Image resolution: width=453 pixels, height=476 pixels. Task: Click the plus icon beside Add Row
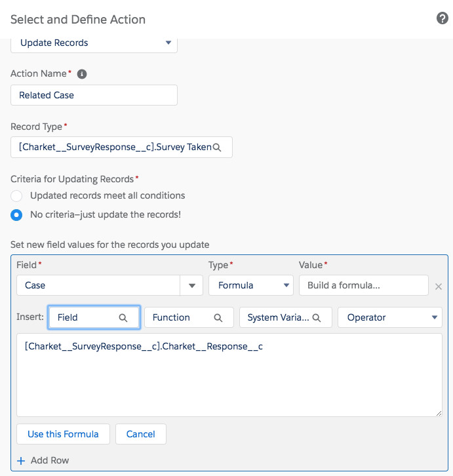[x=21, y=460]
